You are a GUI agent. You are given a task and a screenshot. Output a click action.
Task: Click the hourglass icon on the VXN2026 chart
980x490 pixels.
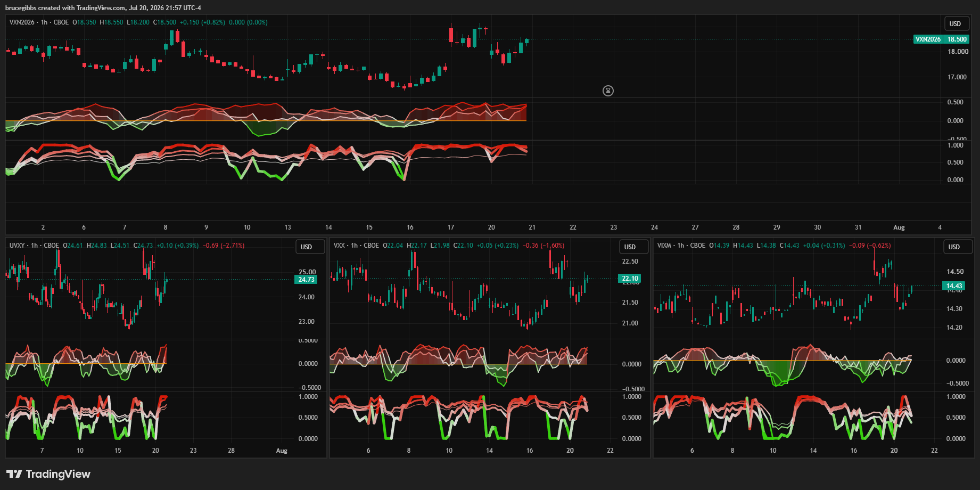(x=608, y=91)
